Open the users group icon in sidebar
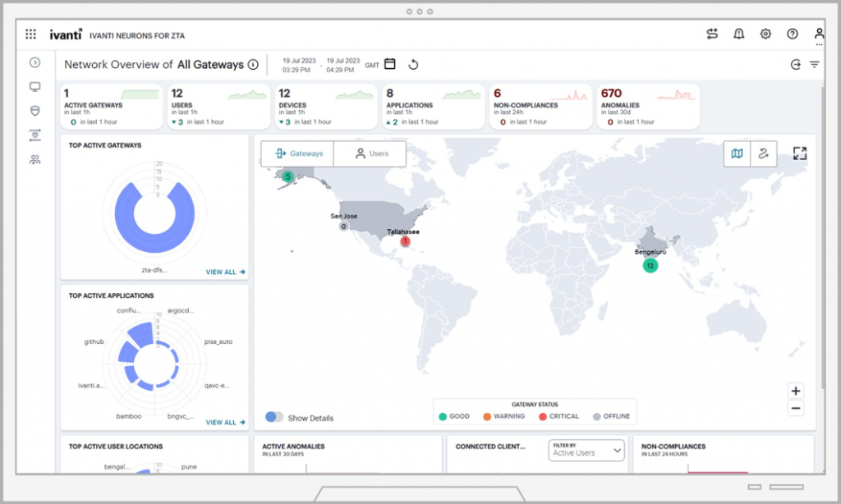The image size is (841, 504). [x=34, y=159]
